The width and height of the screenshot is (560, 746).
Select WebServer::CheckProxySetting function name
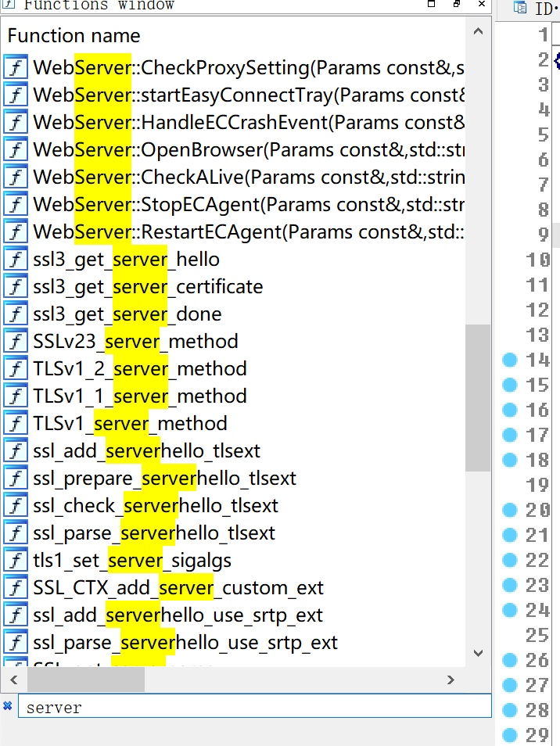(x=249, y=67)
